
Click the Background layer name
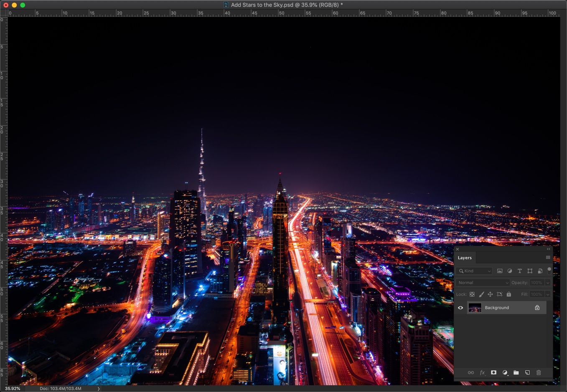click(x=497, y=308)
